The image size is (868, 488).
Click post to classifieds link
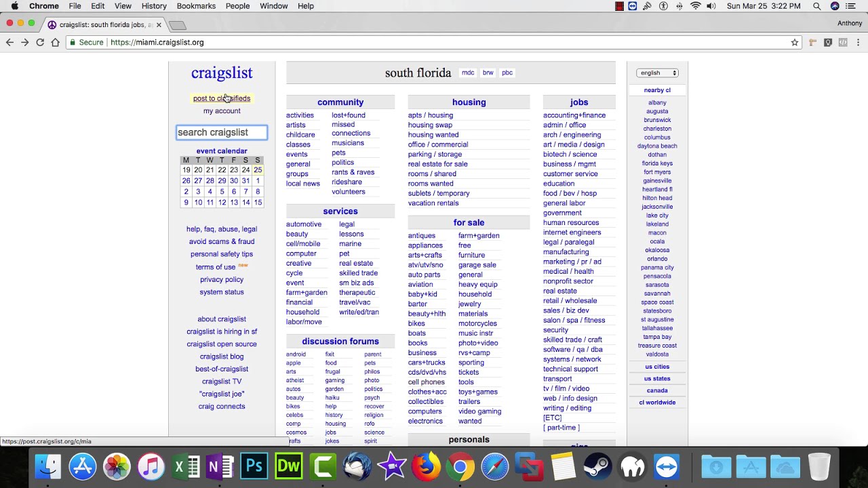pyautogui.click(x=222, y=98)
